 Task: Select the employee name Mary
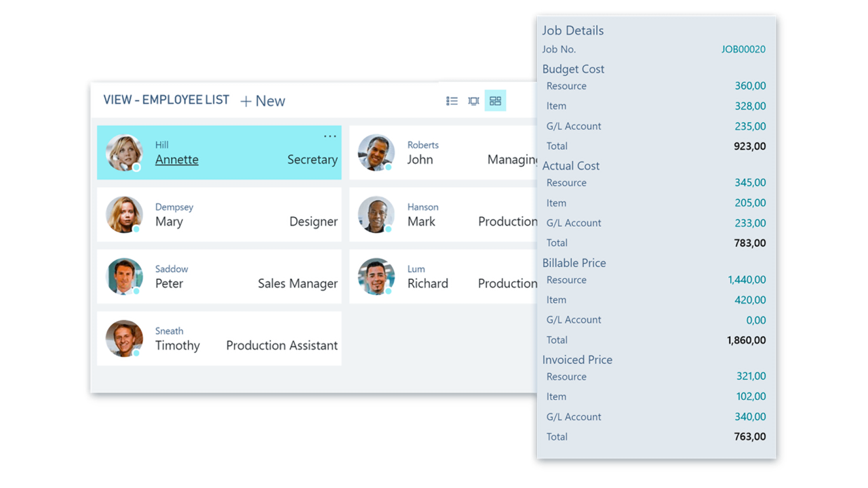pos(169,222)
